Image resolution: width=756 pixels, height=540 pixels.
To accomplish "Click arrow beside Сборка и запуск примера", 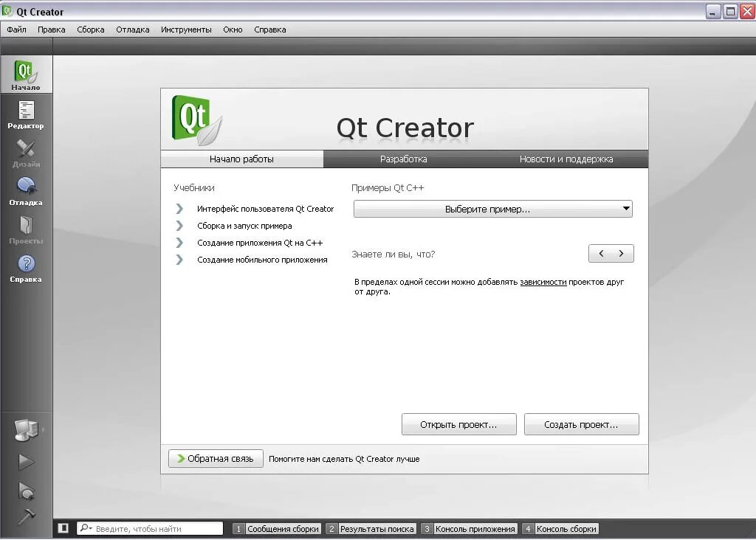I will pos(179,226).
